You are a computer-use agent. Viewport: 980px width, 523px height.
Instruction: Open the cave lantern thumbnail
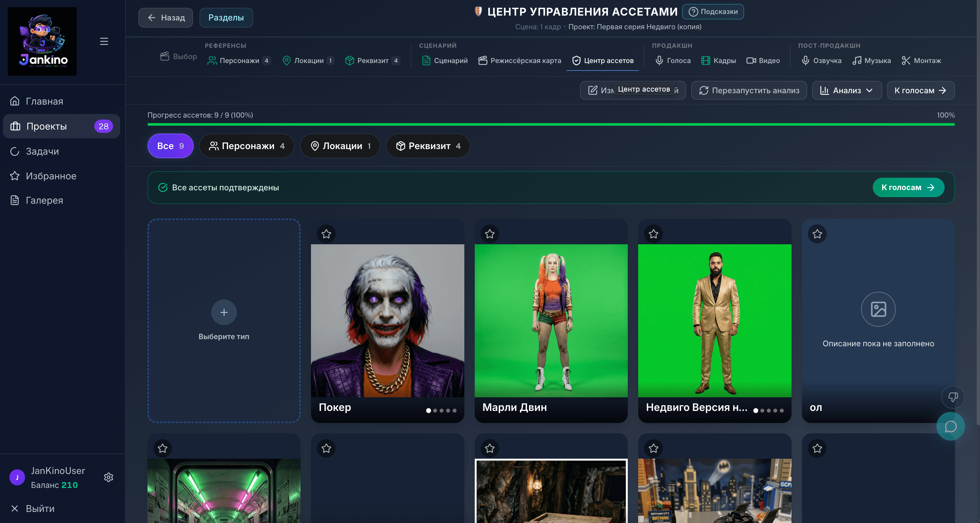pyautogui.click(x=551, y=491)
